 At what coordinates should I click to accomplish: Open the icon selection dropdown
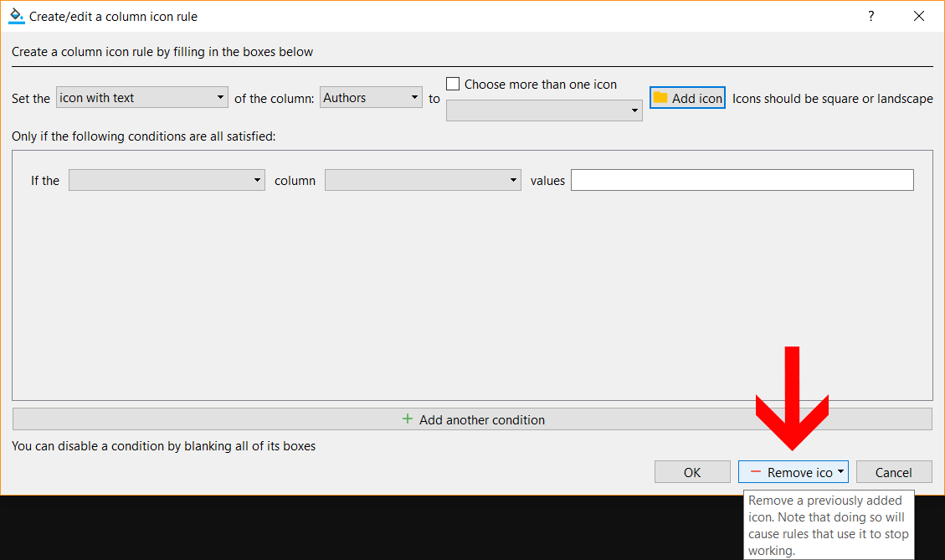click(x=544, y=110)
